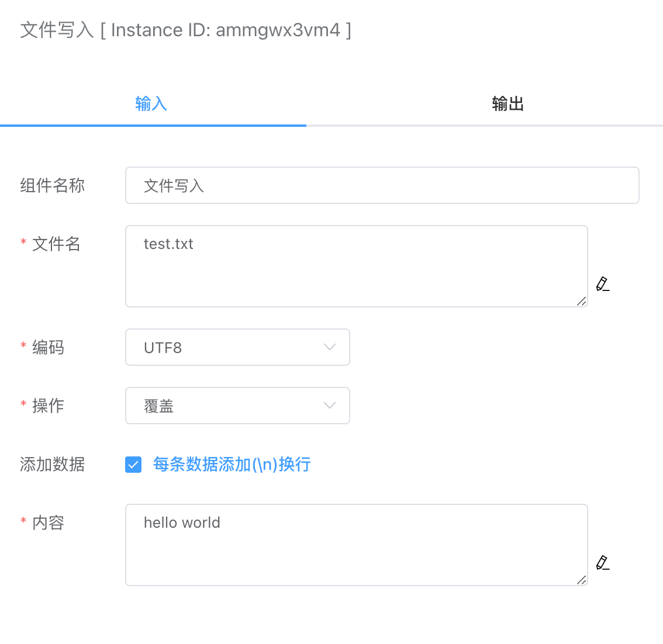
Task: Click the pencil edit icon beside 文件名 field
Action: tap(603, 285)
